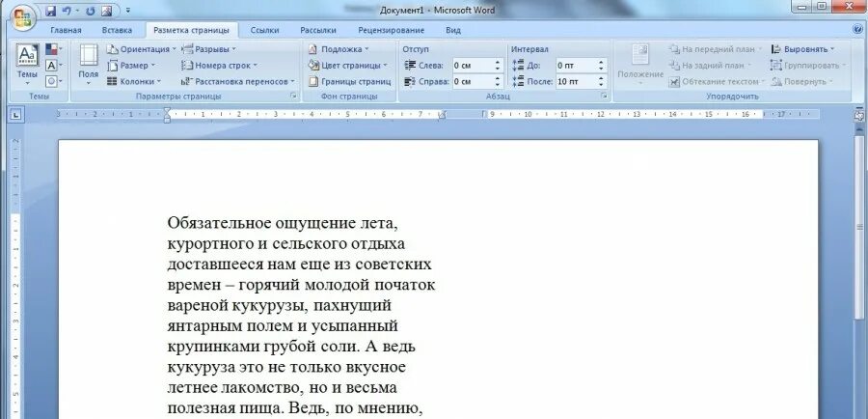The width and height of the screenshot is (868, 419).
Task: Open Разрывы breaks dropdown
Action: click(209, 49)
